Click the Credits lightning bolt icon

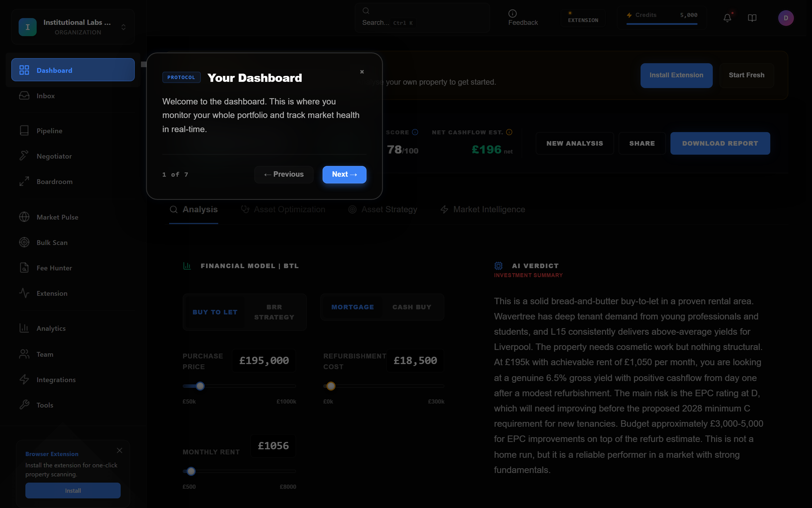(629, 15)
